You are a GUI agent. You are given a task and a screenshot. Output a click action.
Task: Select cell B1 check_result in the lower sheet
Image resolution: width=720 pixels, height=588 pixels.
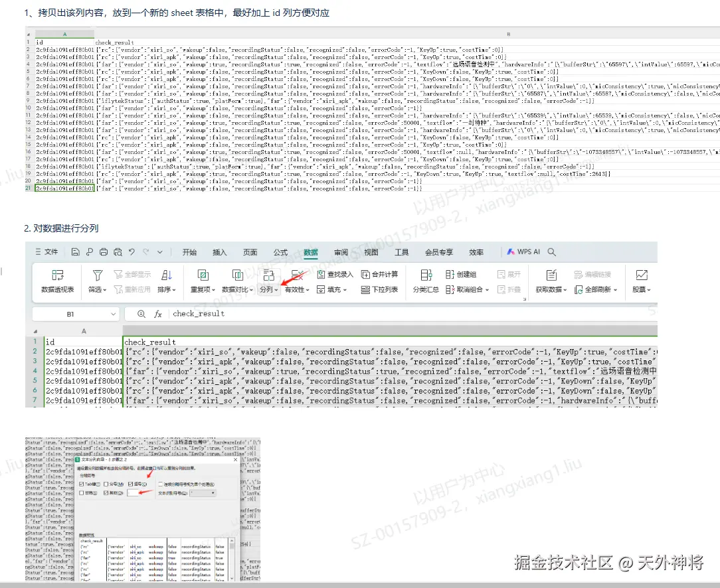(391, 342)
